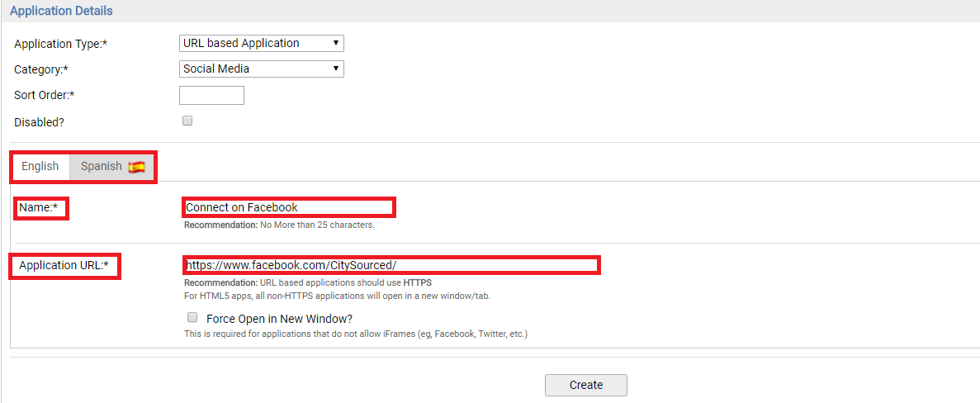
Task: Click the Sort Order input field
Action: click(x=211, y=95)
